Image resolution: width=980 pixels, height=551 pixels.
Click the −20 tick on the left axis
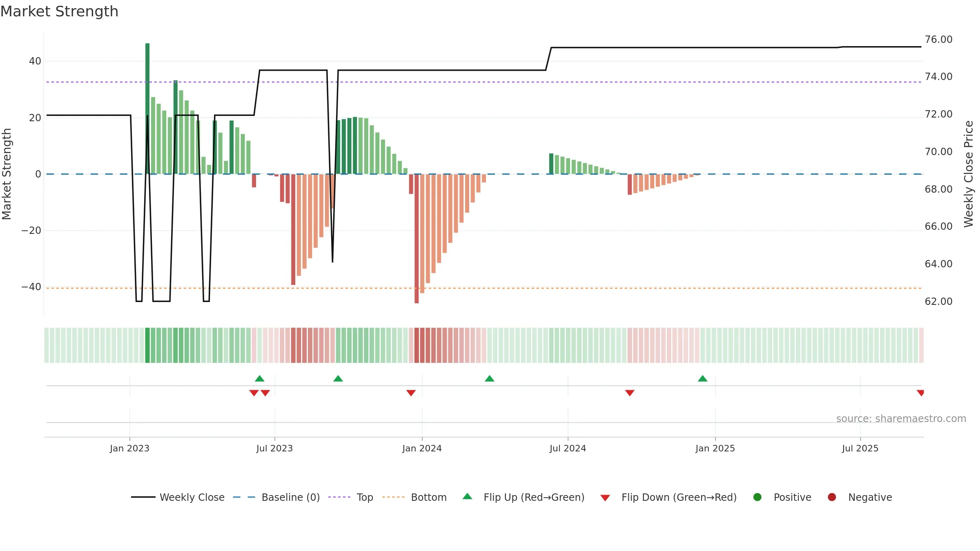tap(31, 231)
